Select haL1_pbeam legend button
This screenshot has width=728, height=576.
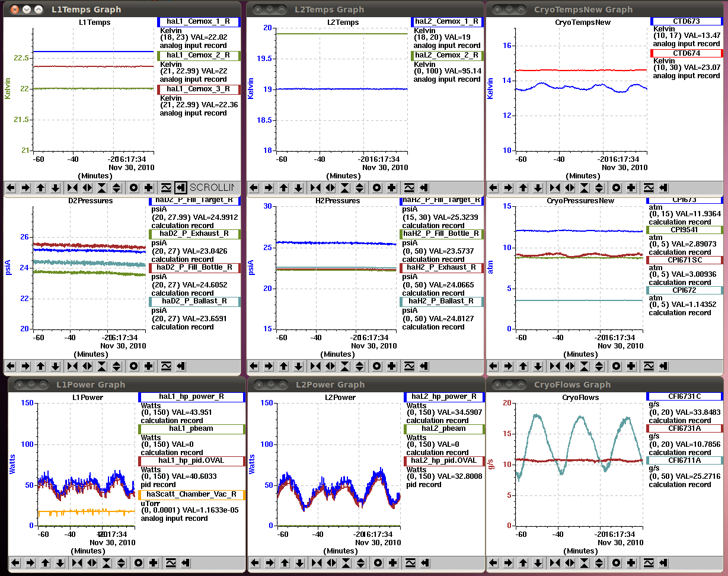coord(191,428)
